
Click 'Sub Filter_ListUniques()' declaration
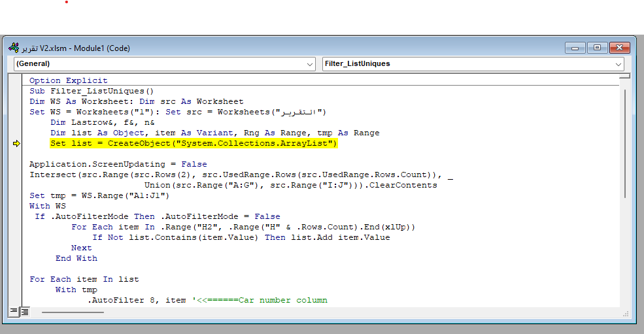(91, 92)
